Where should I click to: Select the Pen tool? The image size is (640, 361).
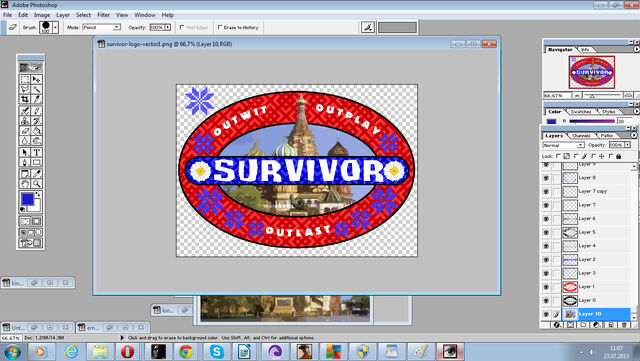point(25,163)
